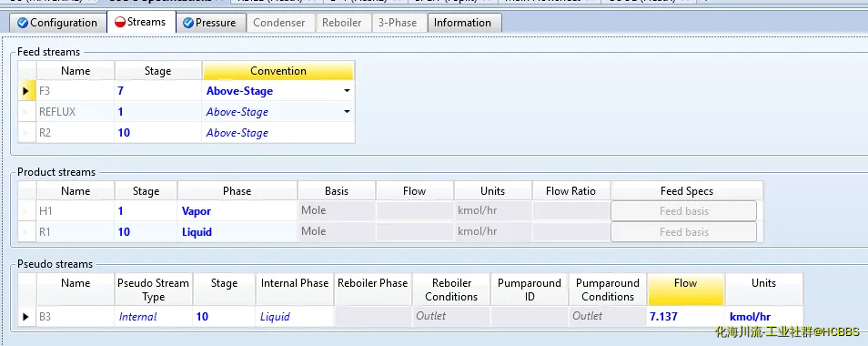868x346 pixels.
Task: Click the R1 product stage cell
Action: point(146,232)
